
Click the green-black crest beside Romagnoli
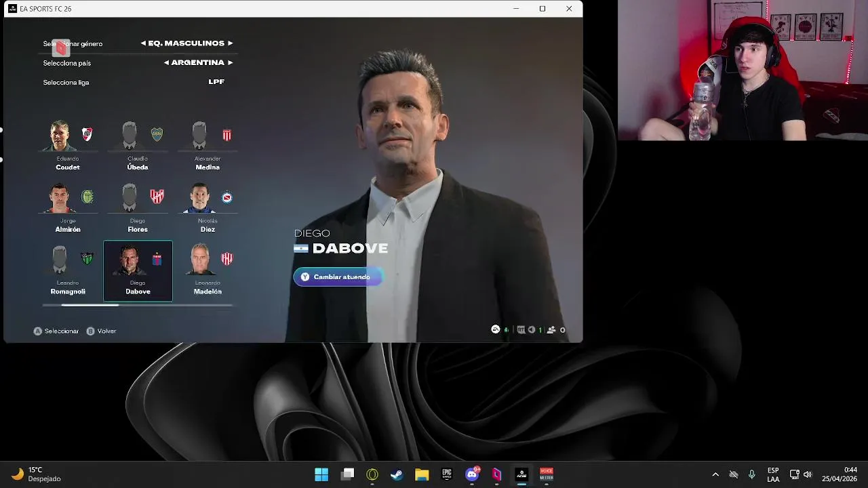pyautogui.click(x=87, y=259)
